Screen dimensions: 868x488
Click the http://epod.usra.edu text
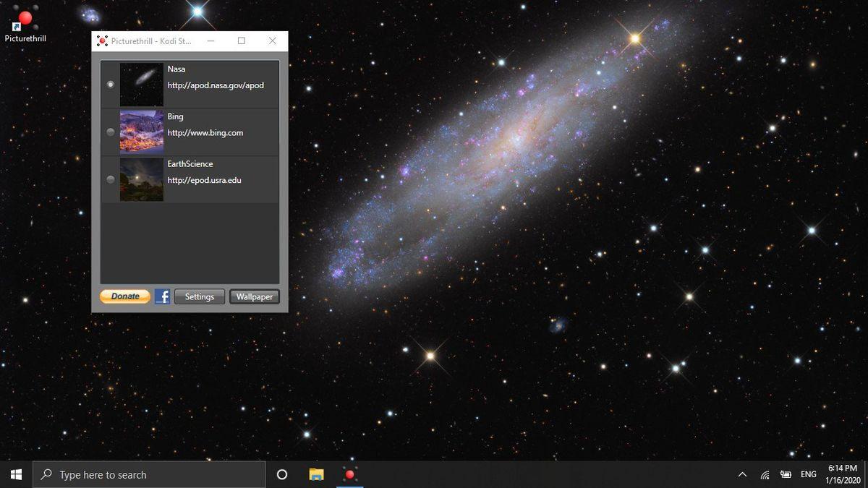[x=205, y=180]
